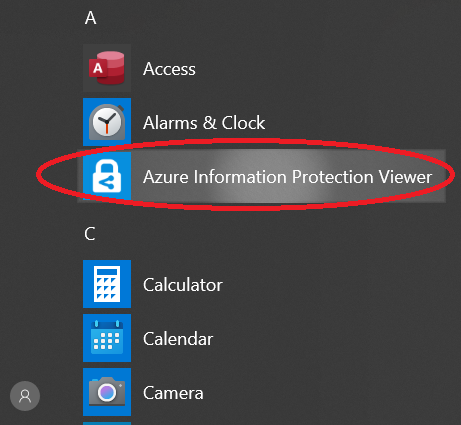461x425 pixels.
Task: Open the Access app icon
Action: pos(107,68)
